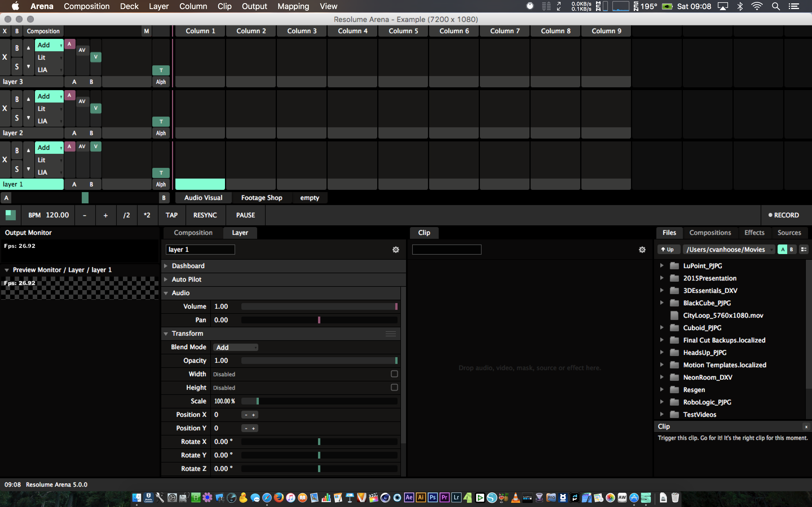Go up one folder level
This screenshot has height=507, width=812.
667,250
